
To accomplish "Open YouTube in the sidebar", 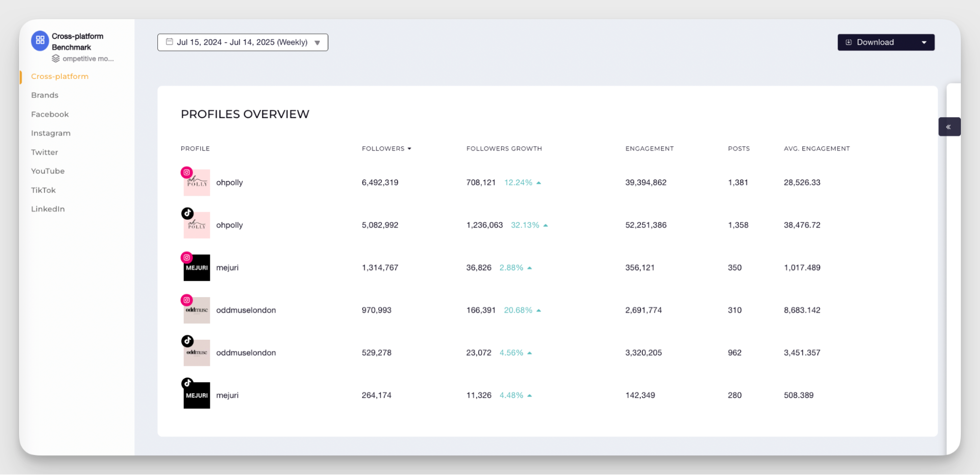I will tap(48, 171).
